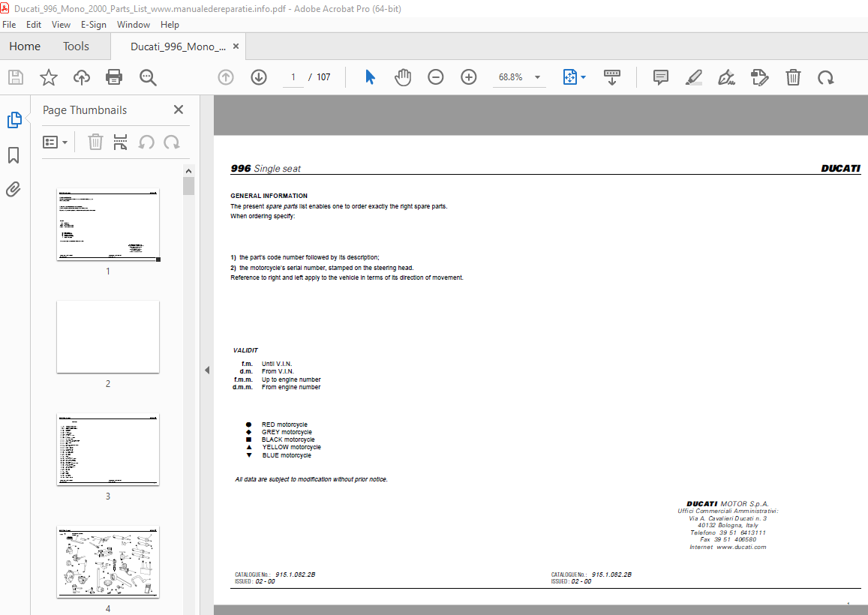Open the File menu
The height and width of the screenshot is (615, 868).
click(10, 24)
